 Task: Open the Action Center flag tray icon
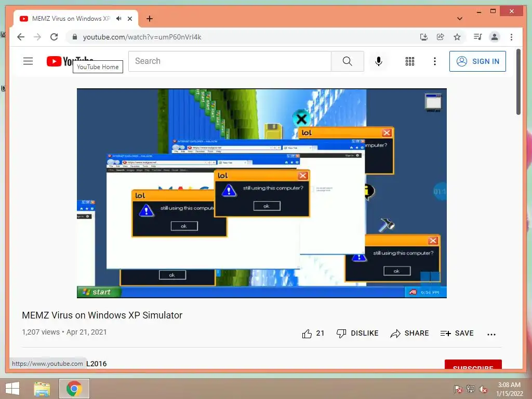pos(458,389)
